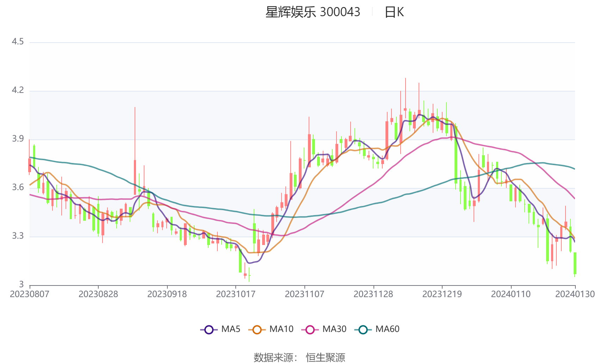The width and height of the screenshot is (599, 364).
Task: Click the 4.2 price axis label
Action: pyautogui.click(x=18, y=90)
